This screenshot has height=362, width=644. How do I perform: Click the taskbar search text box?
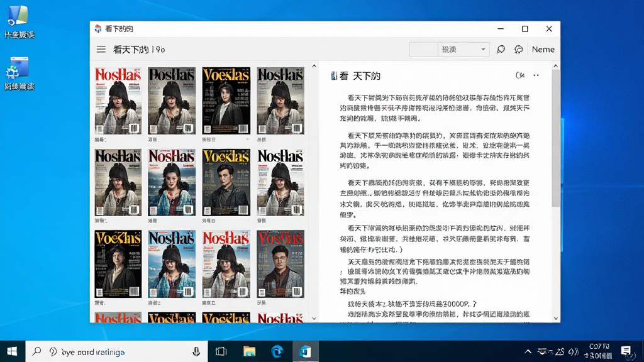116,352
